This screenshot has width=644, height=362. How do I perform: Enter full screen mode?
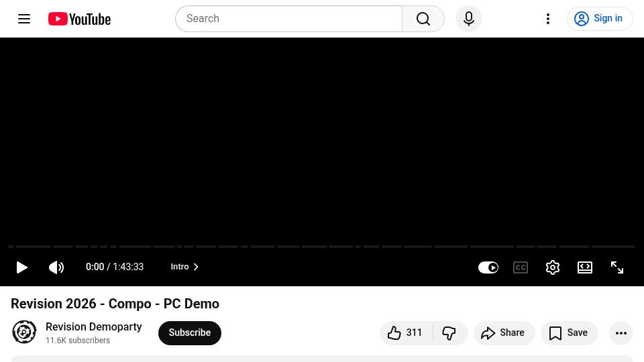pos(617,267)
